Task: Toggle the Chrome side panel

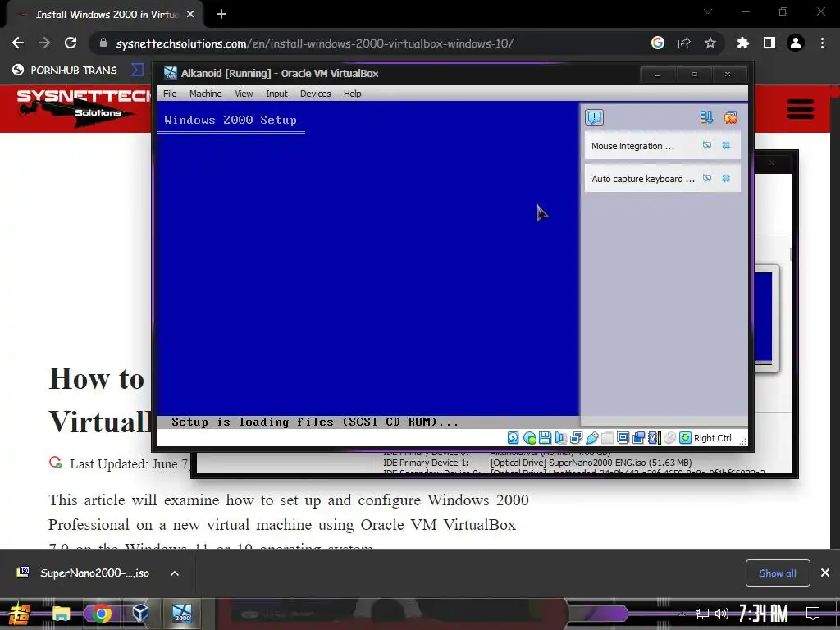Action: click(769, 43)
